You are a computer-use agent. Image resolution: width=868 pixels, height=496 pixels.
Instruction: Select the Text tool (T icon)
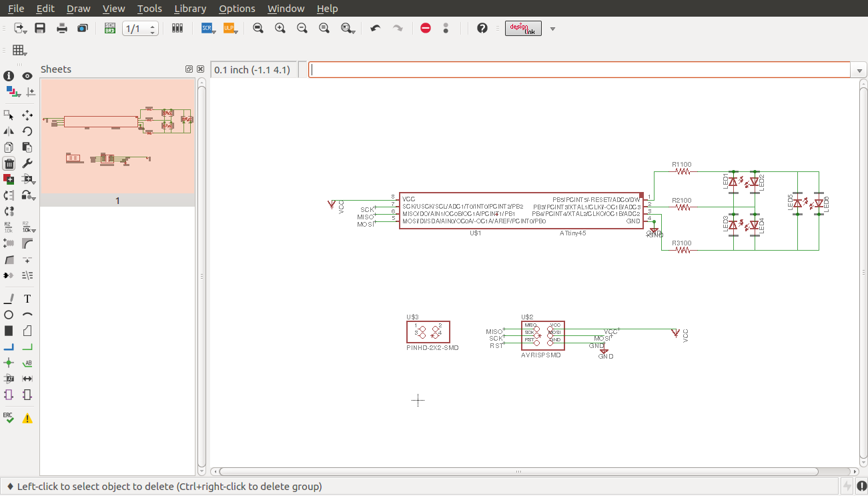point(27,299)
